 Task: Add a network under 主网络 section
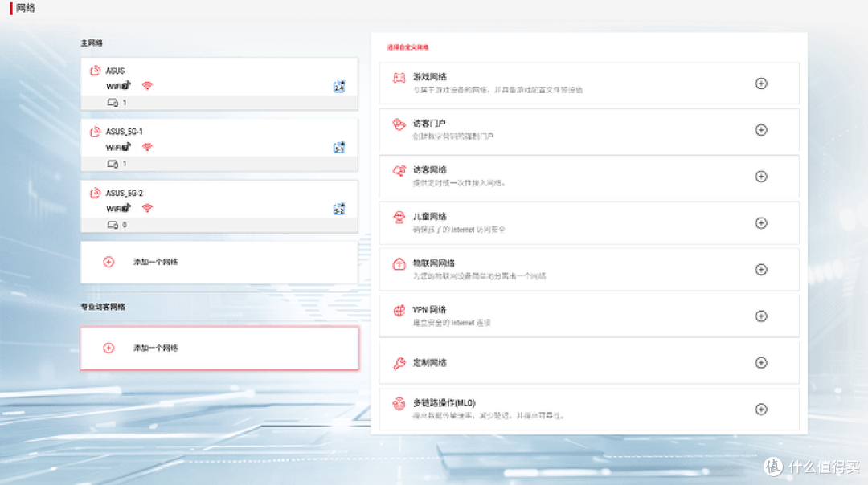(219, 262)
